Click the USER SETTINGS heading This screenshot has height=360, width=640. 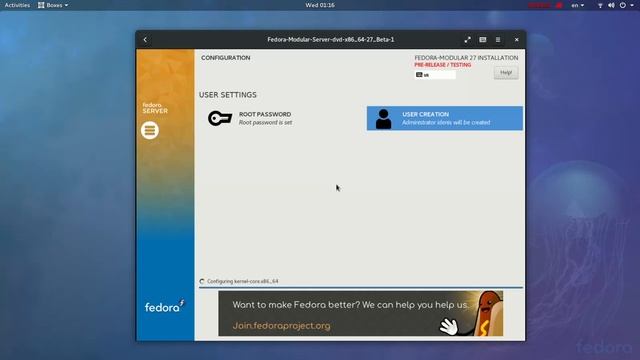click(x=228, y=95)
